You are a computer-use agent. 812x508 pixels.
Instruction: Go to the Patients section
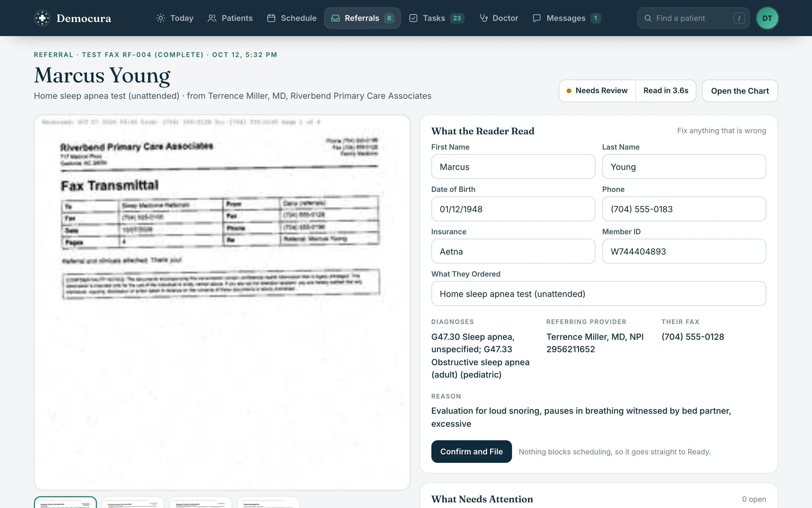[x=230, y=18]
